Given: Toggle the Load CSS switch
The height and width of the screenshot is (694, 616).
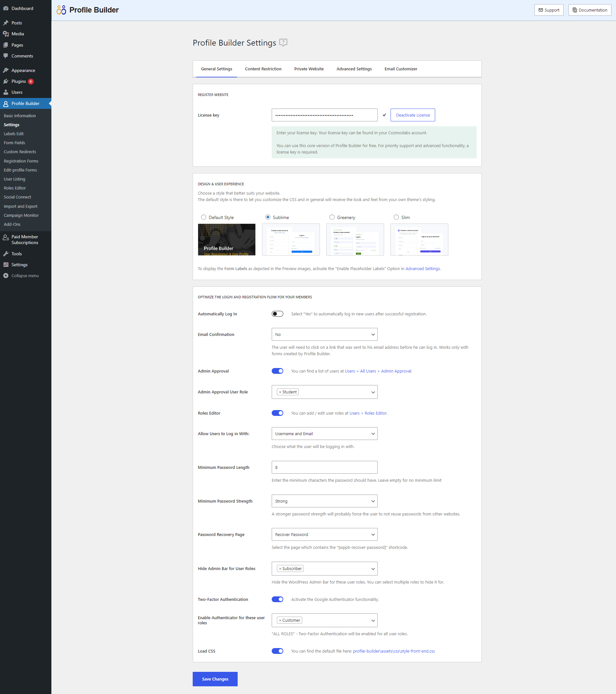Looking at the screenshot, I should (x=277, y=651).
